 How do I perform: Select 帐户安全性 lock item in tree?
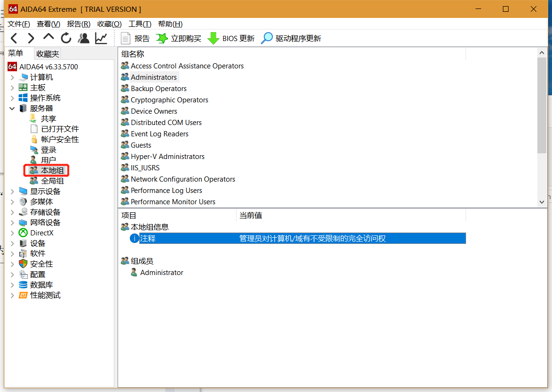(59, 140)
